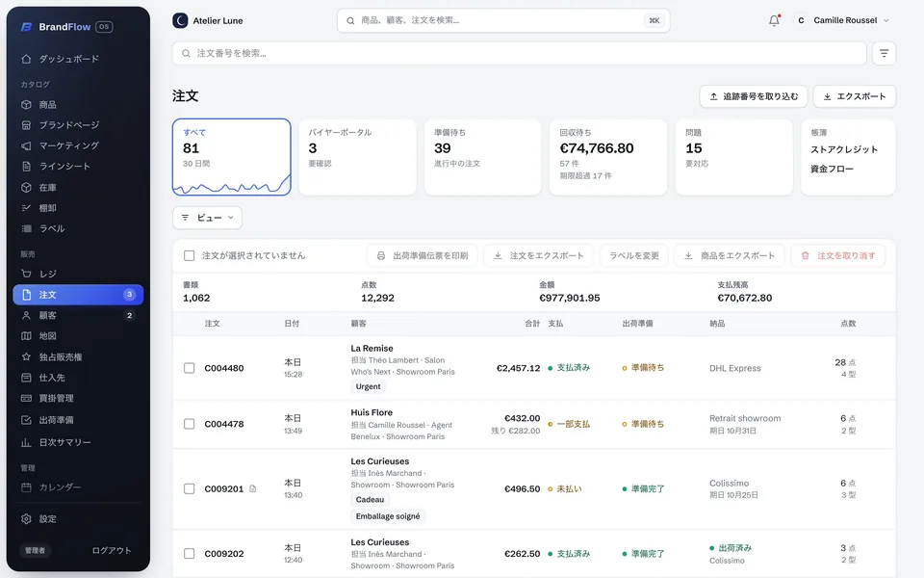Select the 準備待ち tab card
This screenshot has height=578, width=924.
point(482,157)
